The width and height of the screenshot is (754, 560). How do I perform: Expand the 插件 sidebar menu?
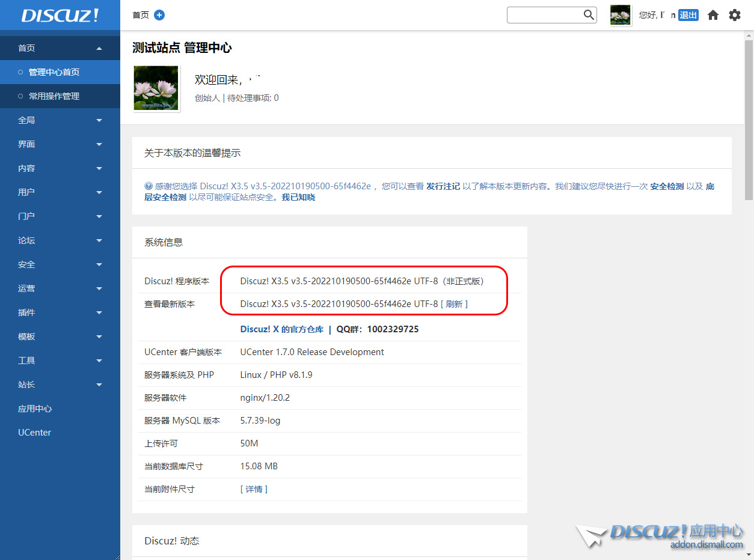60,312
